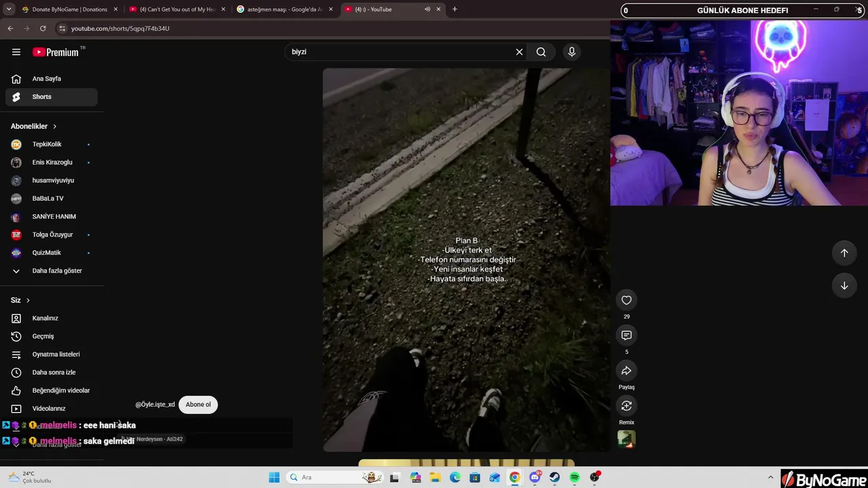Open the Enis Kirazoglu channel subscription
868x488 pixels.
click(x=52, y=163)
